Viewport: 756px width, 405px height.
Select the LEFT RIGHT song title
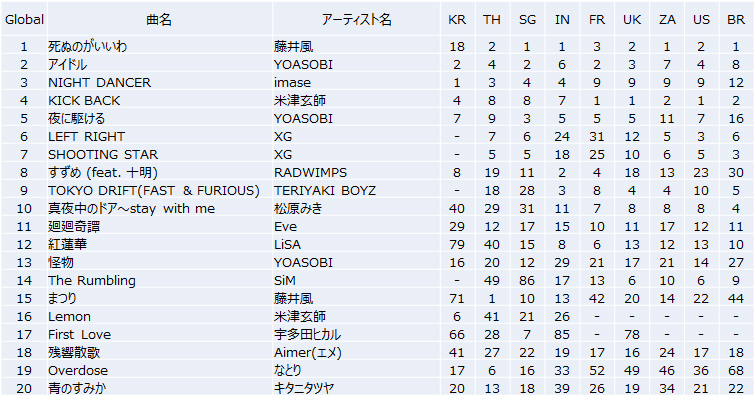pos(87,137)
